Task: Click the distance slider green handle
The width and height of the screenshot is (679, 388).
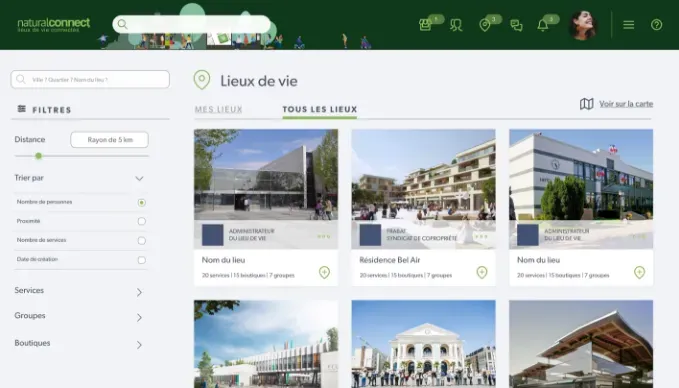Action: pos(39,156)
